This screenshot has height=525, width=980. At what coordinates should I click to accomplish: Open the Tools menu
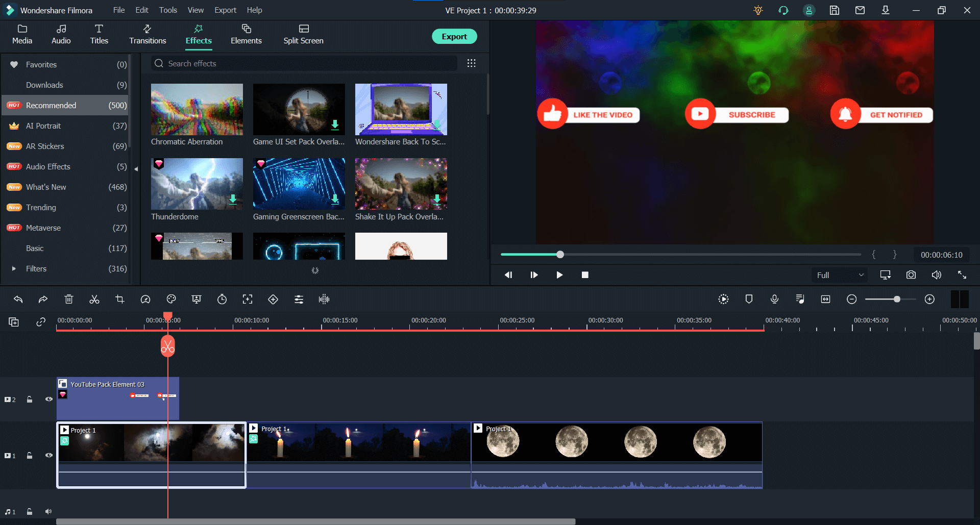pyautogui.click(x=168, y=10)
